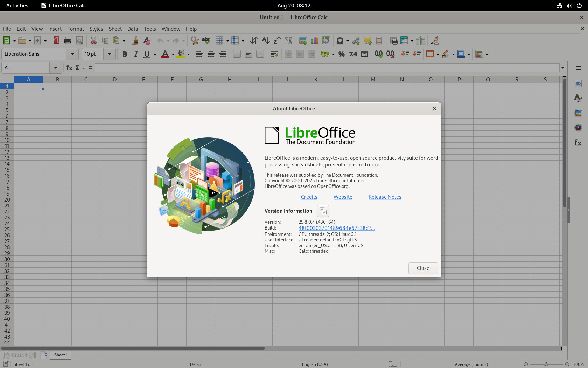
Task: Open Font Color dropdown arrow
Action: click(173, 54)
